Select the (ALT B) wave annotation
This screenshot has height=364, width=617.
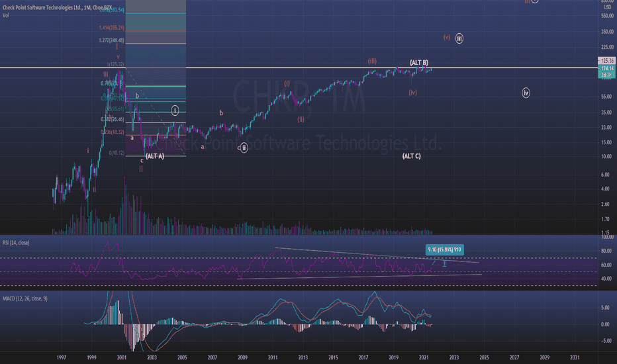pos(419,63)
